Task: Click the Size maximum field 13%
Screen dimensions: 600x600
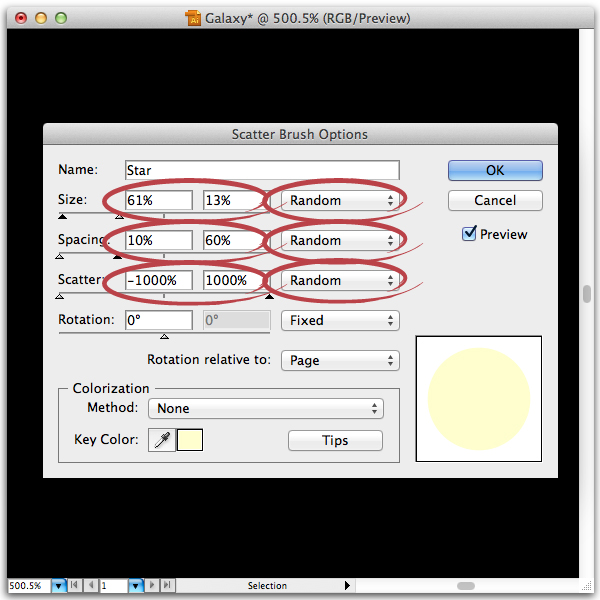Action: (x=236, y=200)
